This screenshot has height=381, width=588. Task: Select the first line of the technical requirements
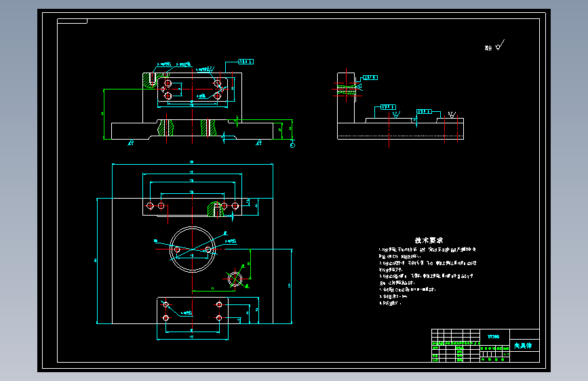[427, 249]
